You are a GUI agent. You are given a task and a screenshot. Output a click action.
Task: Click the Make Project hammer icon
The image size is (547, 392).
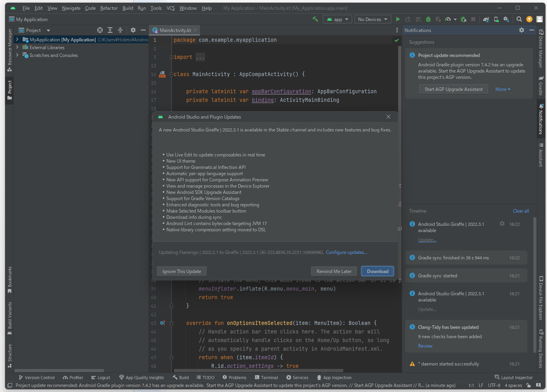(x=315, y=19)
